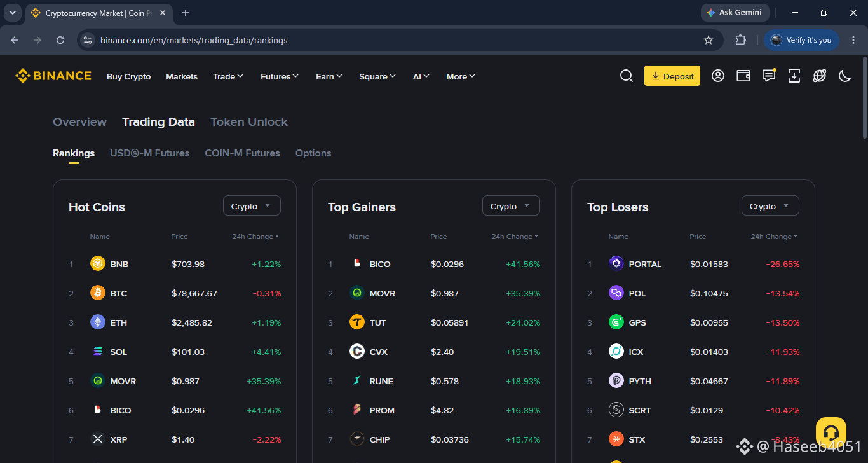Click the CHIP coin icon
This screenshot has height=463, width=868.
(357, 439)
